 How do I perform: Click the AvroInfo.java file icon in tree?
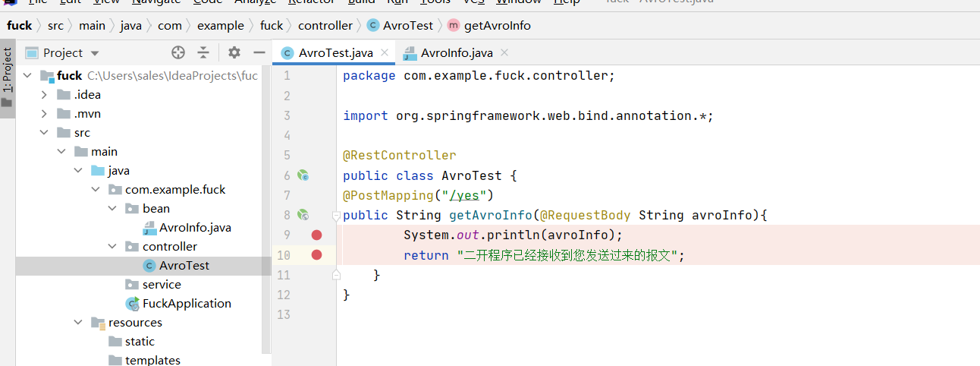[149, 228]
